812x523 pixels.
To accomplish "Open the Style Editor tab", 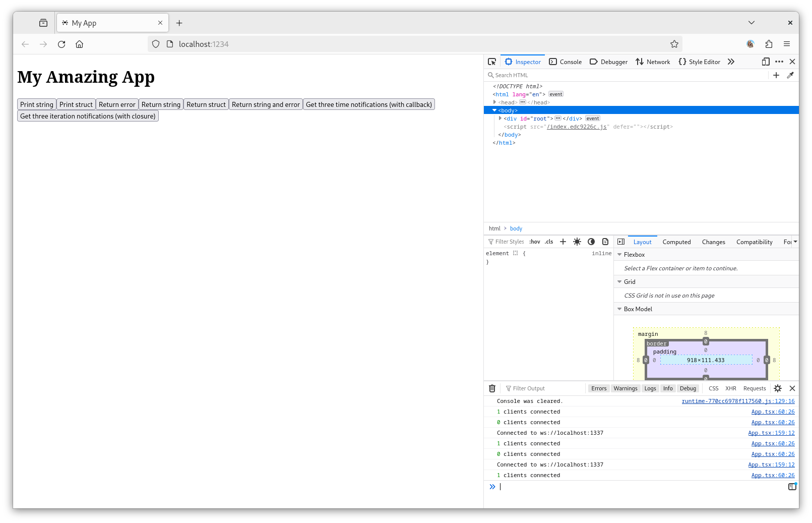I will click(699, 62).
